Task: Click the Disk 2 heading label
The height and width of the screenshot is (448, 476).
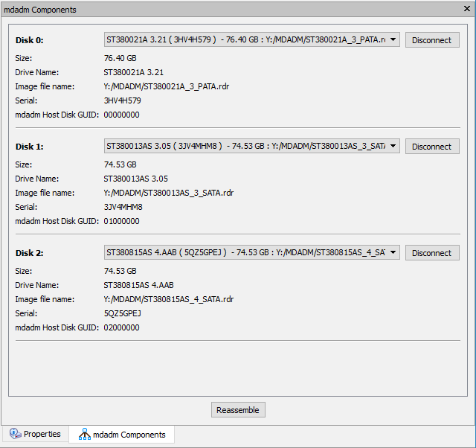Action: (30, 253)
